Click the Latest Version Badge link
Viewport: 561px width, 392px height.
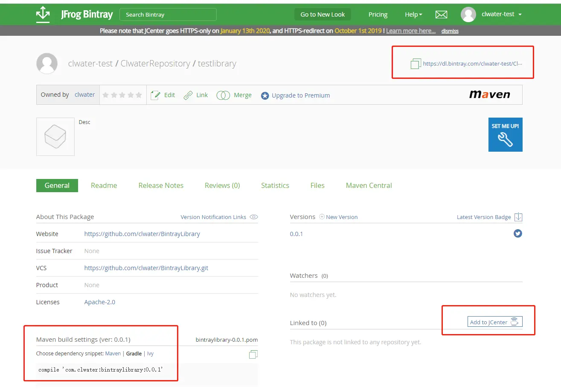pos(484,217)
